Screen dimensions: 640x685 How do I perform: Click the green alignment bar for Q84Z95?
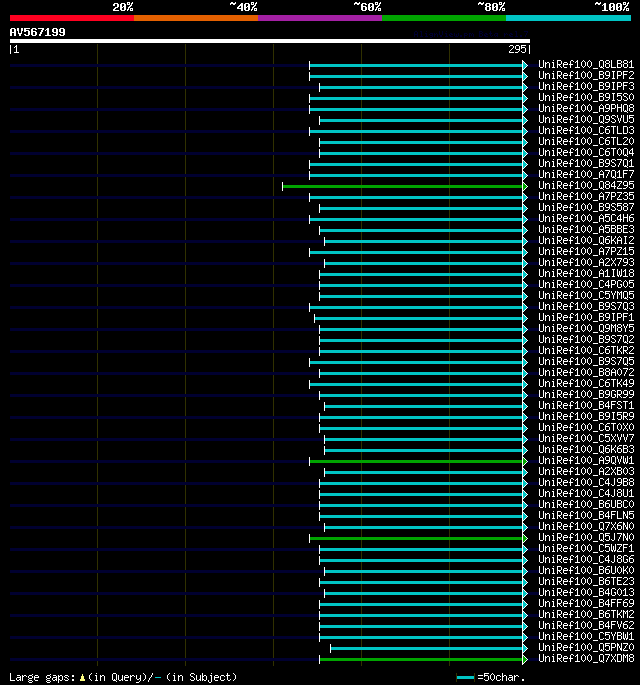click(x=404, y=187)
